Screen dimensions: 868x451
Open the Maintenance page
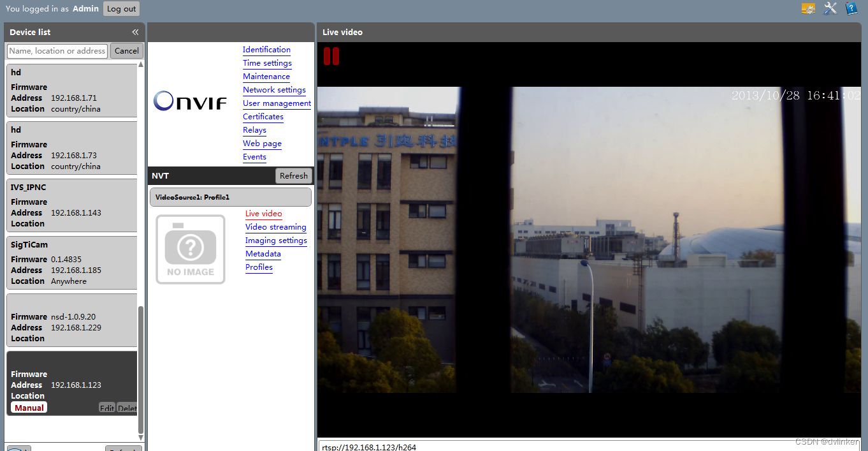coord(266,77)
